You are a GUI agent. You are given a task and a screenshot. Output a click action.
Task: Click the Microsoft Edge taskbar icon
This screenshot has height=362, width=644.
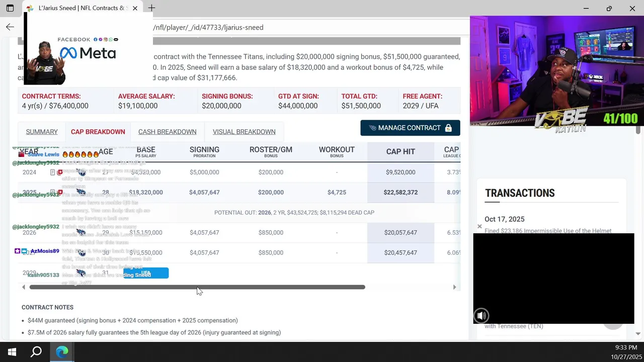pos(62,352)
